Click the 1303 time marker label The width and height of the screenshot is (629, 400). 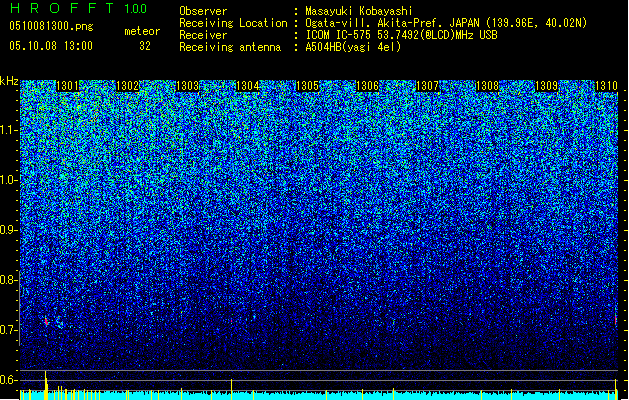click(187, 86)
